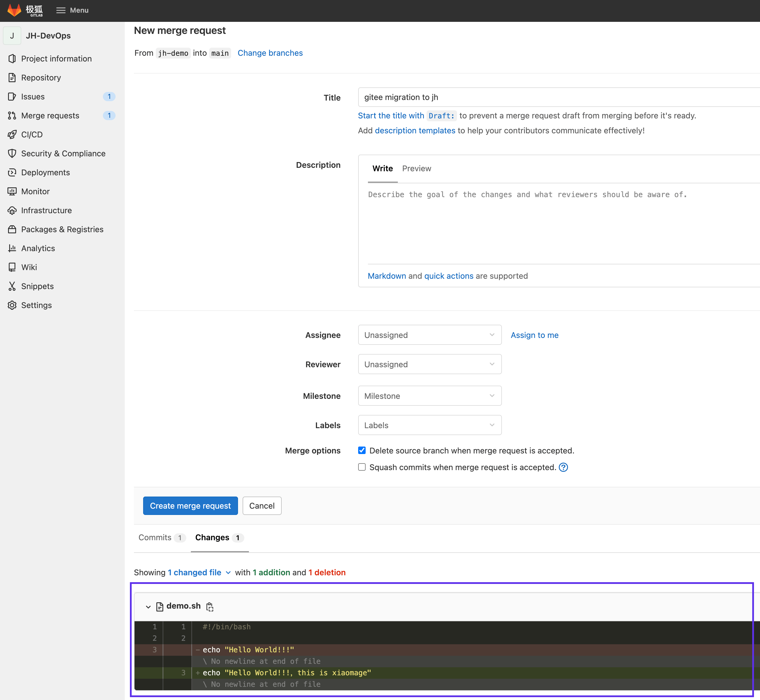Enable Squash commits checkbox
The height and width of the screenshot is (700, 760).
click(362, 467)
